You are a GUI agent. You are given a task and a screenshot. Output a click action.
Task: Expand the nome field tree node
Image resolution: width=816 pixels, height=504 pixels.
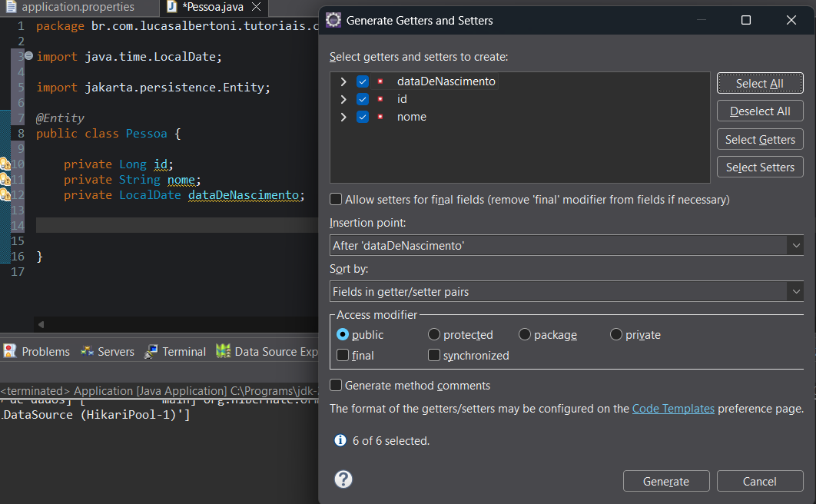343,117
